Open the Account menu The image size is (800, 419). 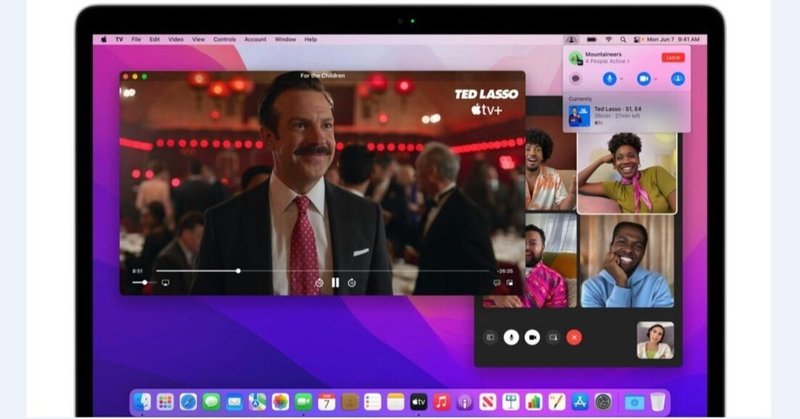255,39
